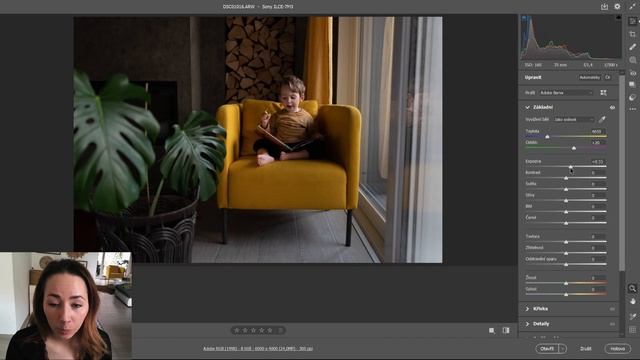This screenshot has height=360, width=640.
Task: Select the Zoom tool
Action: coord(633,288)
